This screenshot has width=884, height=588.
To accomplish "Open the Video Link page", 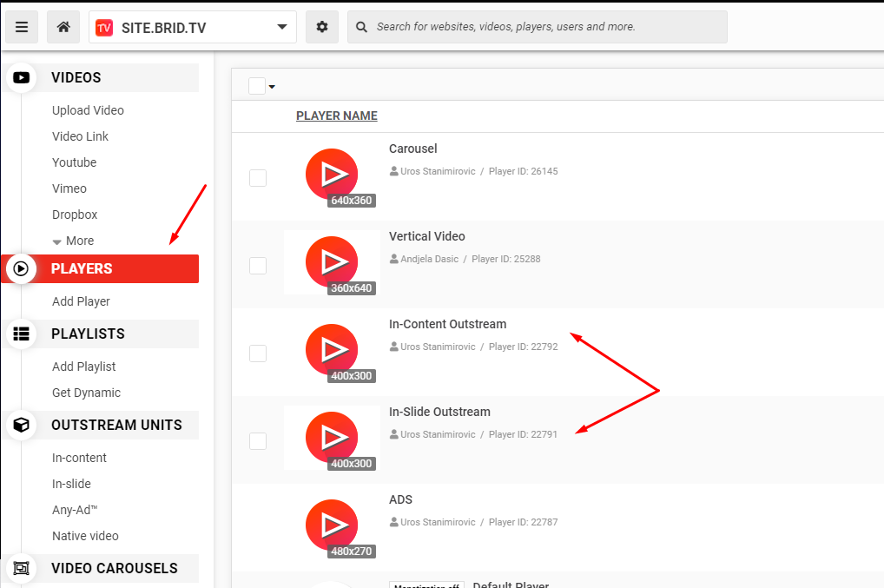I will pos(80,136).
